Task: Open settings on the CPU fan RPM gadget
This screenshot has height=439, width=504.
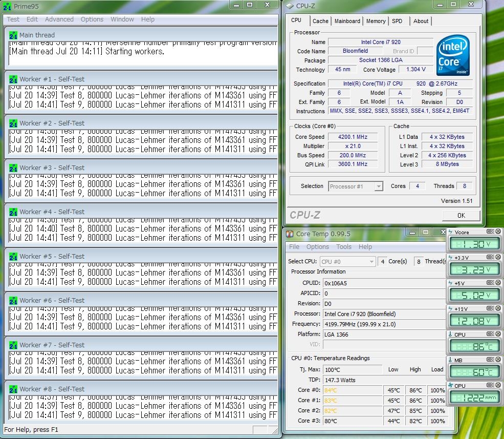Action: coord(490,385)
